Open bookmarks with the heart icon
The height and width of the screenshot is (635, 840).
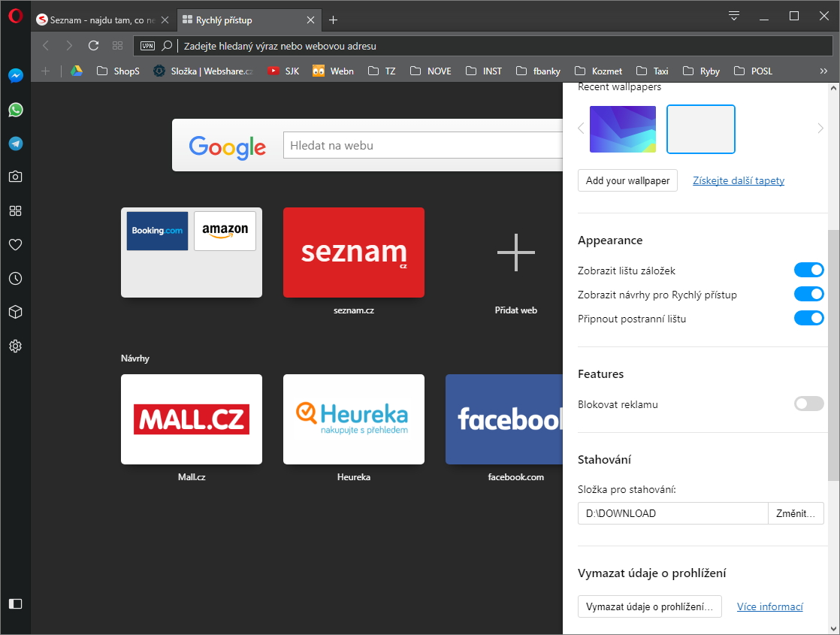point(16,244)
